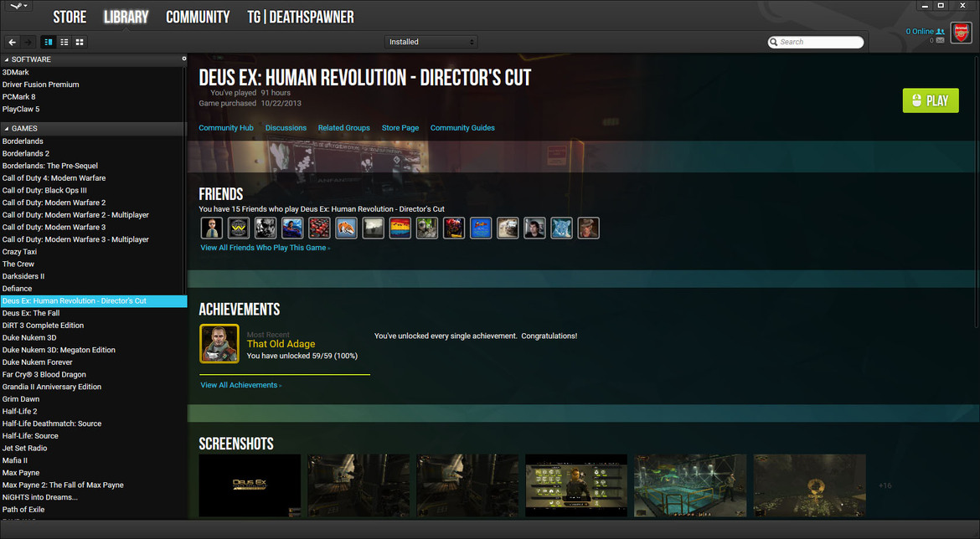Image resolution: width=980 pixels, height=539 pixels.
Task: Open the first friend avatar in Friends row
Action: tap(212, 228)
